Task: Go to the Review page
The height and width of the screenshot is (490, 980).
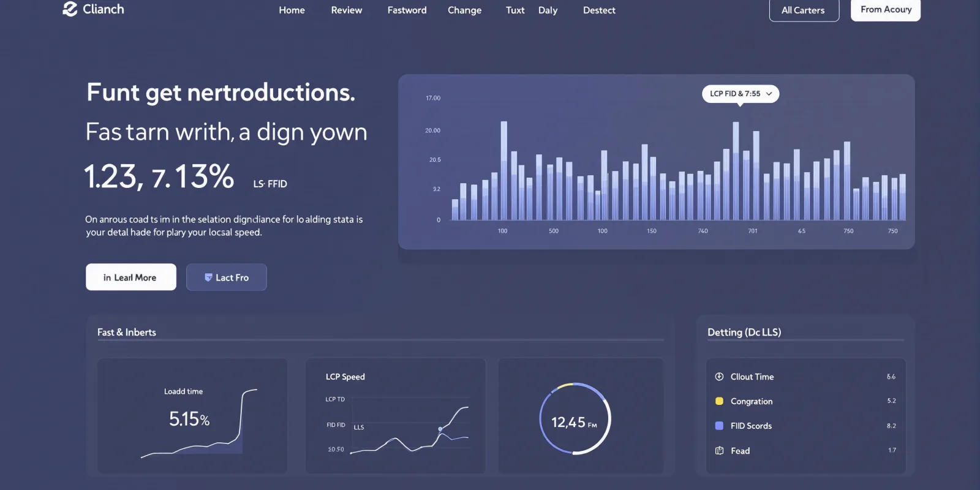Action: tap(347, 10)
